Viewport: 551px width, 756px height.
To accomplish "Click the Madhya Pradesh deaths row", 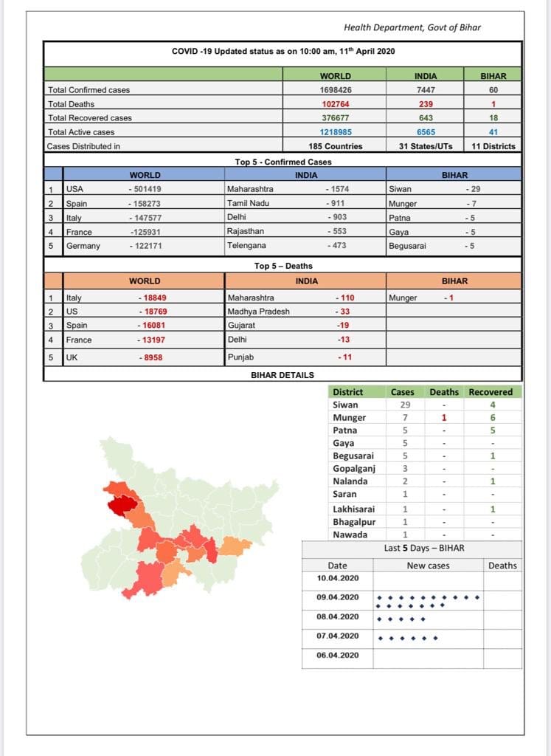I will click(x=305, y=312).
